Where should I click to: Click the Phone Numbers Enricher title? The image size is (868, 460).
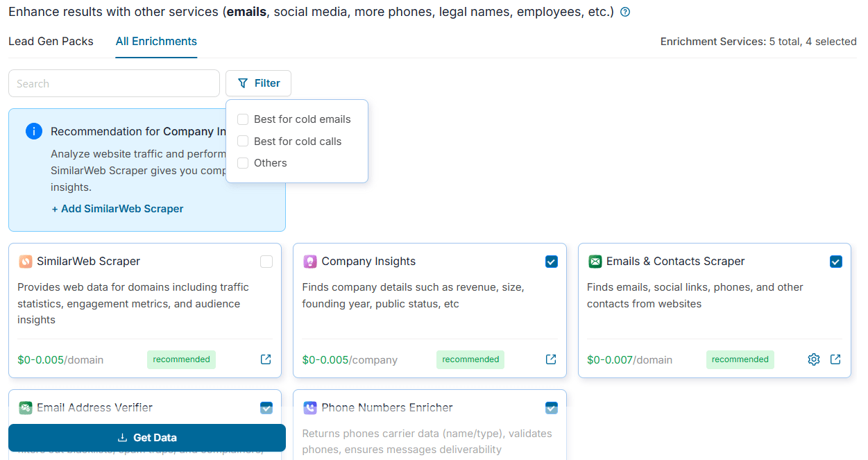tap(387, 408)
